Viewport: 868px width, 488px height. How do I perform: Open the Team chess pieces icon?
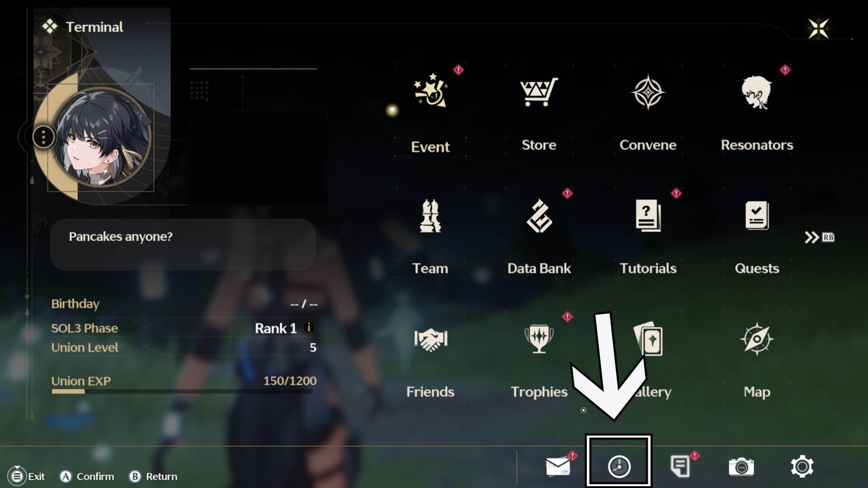[x=430, y=216]
